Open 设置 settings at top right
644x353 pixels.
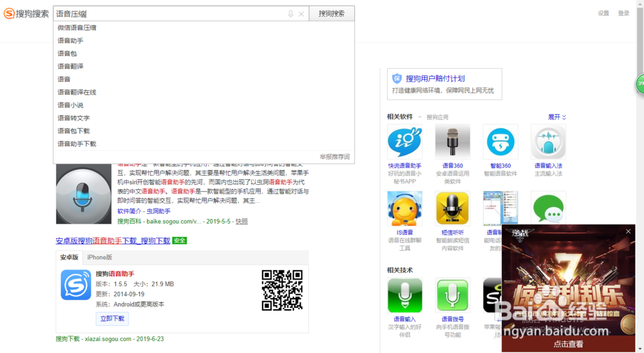(603, 13)
